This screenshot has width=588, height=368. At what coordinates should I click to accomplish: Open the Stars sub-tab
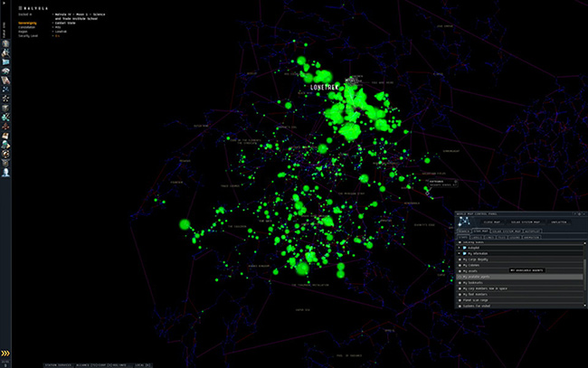[x=463, y=237]
